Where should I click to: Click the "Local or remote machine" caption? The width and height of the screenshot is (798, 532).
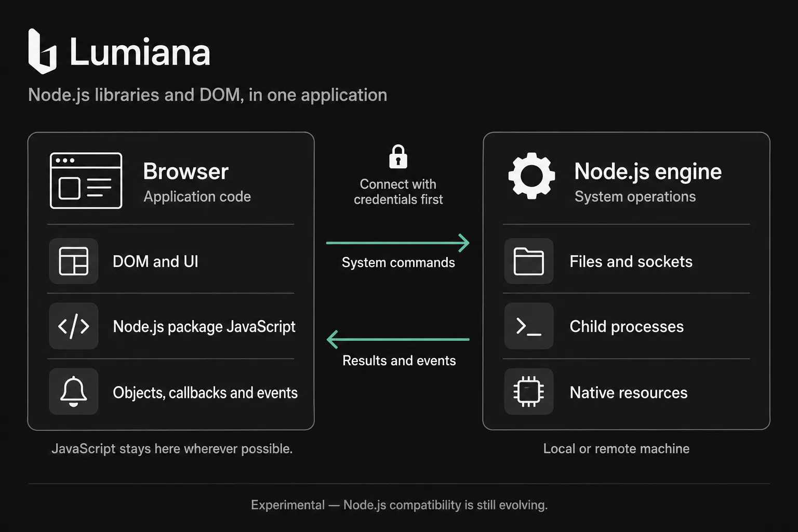617,448
